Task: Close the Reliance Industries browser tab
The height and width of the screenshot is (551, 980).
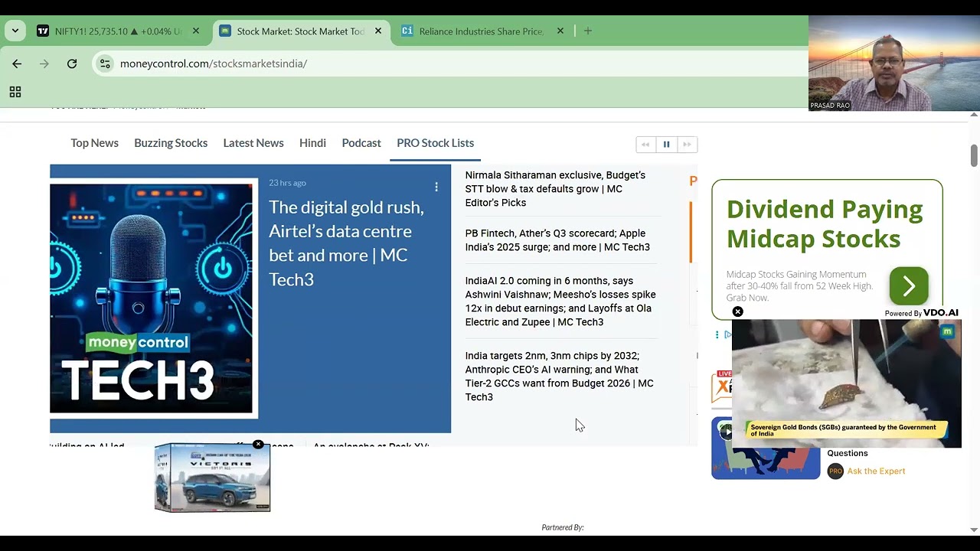Action: pos(560,31)
